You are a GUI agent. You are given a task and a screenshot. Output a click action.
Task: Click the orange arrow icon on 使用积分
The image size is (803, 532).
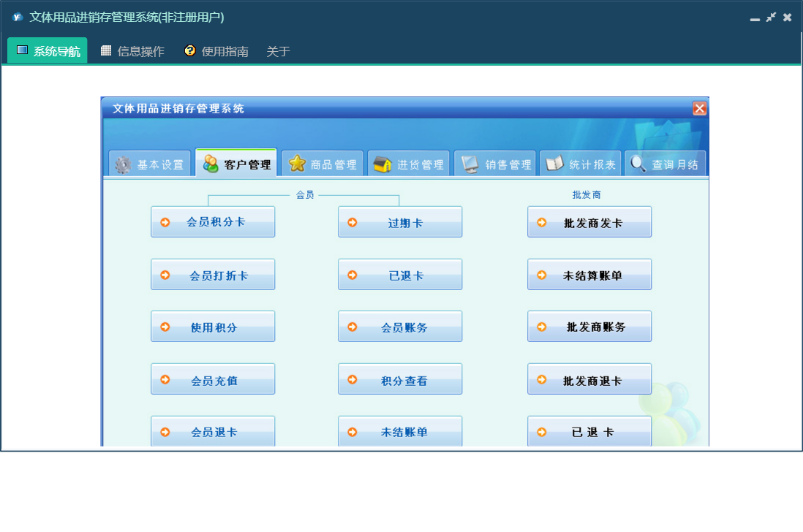tap(165, 327)
